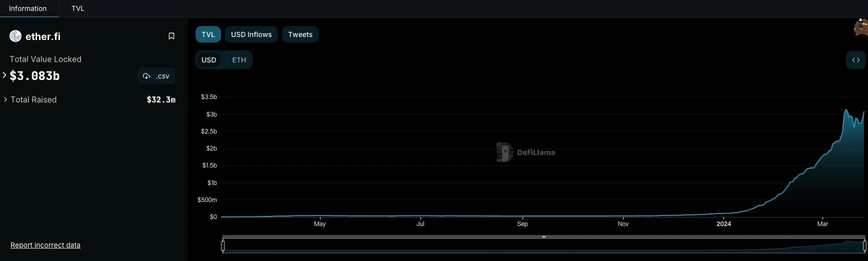Image resolution: width=868 pixels, height=261 pixels.
Task: Click the range slider center grip bar
Action: [544, 236]
